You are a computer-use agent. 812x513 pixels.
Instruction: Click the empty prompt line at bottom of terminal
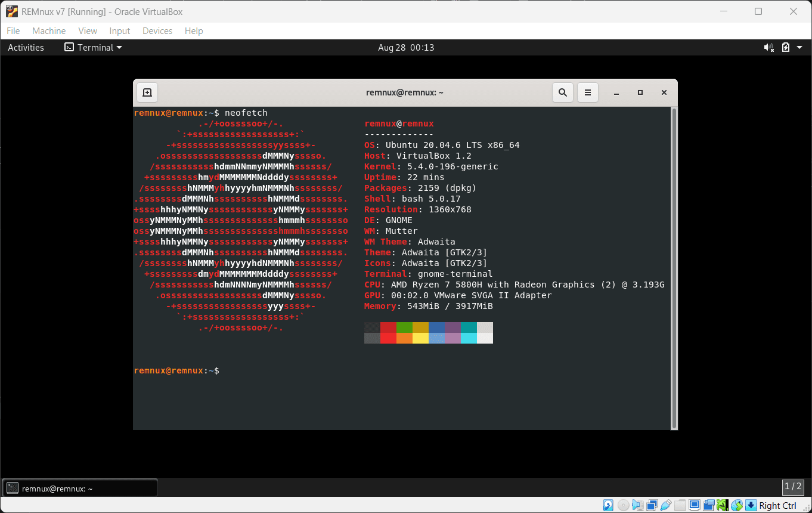point(402,370)
